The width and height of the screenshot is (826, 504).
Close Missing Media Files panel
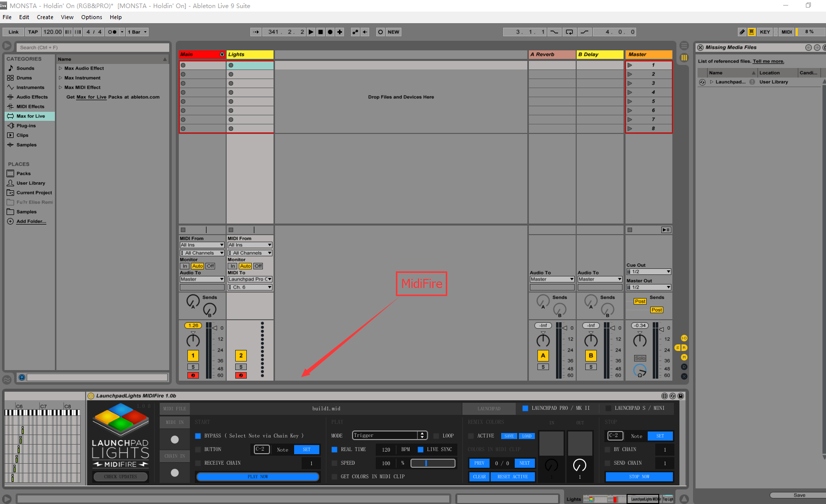click(x=700, y=47)
